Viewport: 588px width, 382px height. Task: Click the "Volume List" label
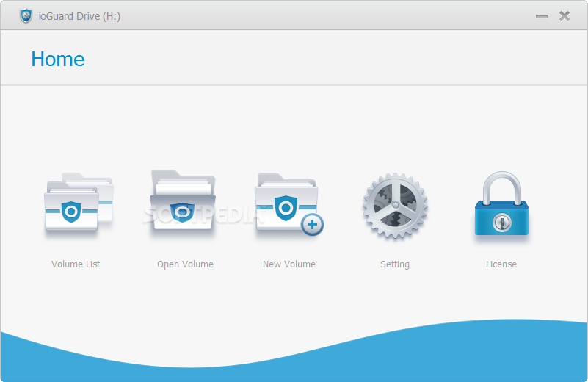[x=76, y=264]
